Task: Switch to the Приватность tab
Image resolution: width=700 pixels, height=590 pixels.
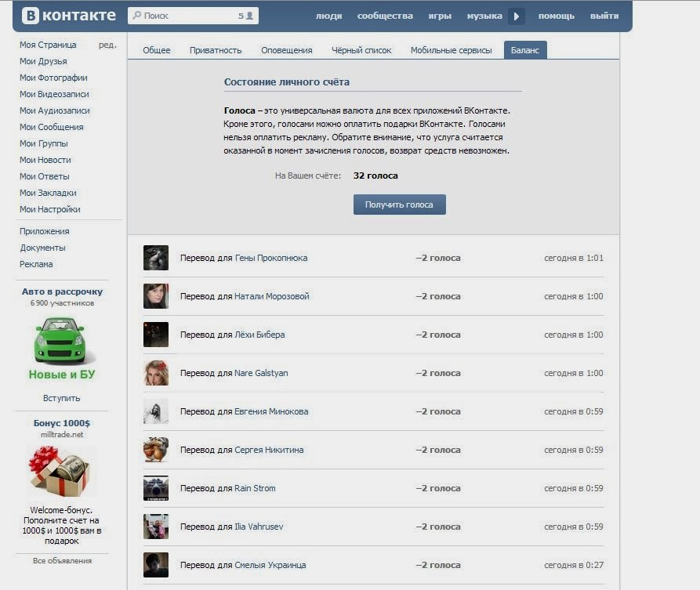Action: [216, 50]
